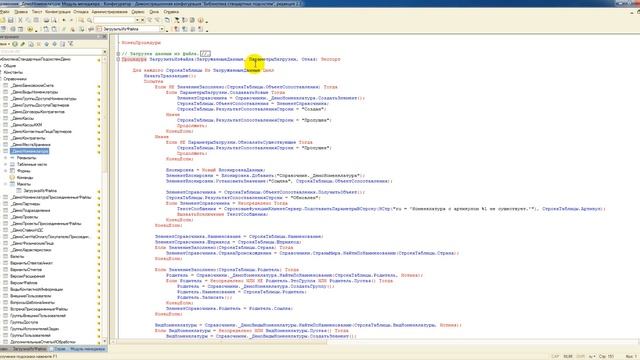
Task: Select the ГруппыДоступа catalog
Action: click(24, 322)
